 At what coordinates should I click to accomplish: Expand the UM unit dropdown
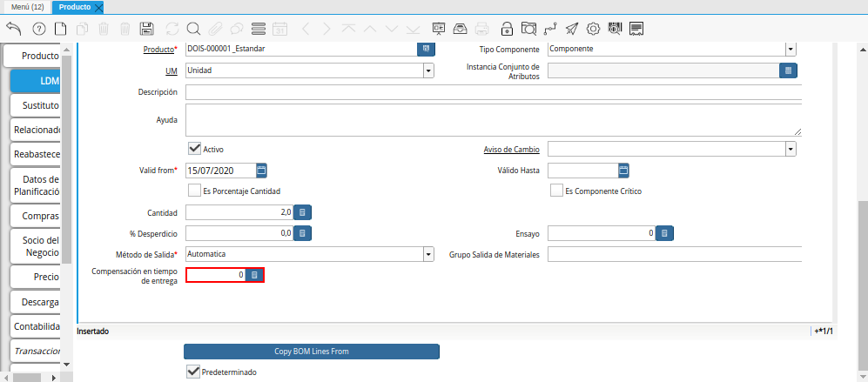tap(428, 70)
